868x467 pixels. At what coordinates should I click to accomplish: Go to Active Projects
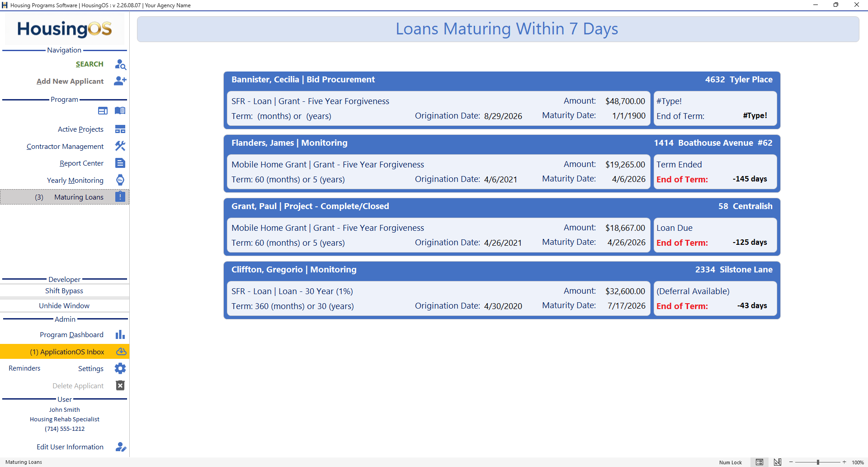[80, 129]
